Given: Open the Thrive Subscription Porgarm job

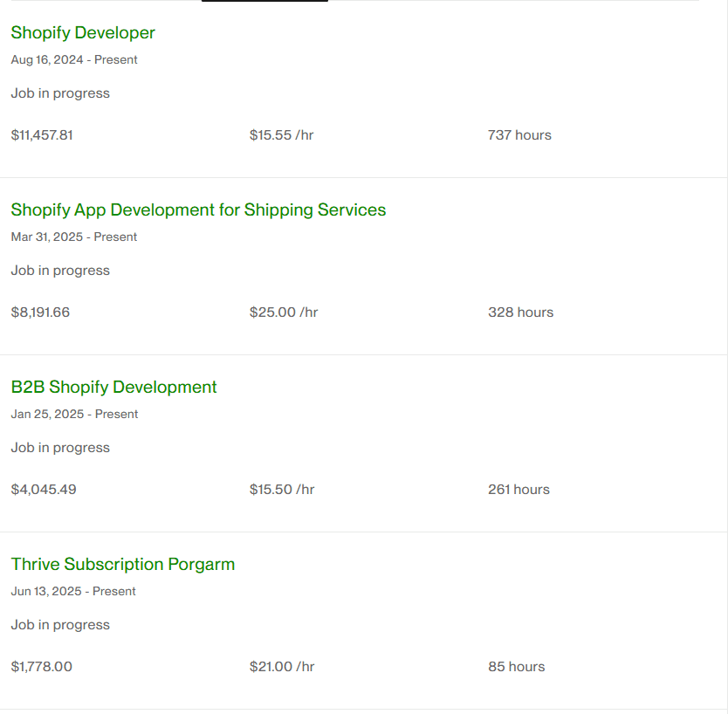Looking at the screenshot, I should 123,565.
